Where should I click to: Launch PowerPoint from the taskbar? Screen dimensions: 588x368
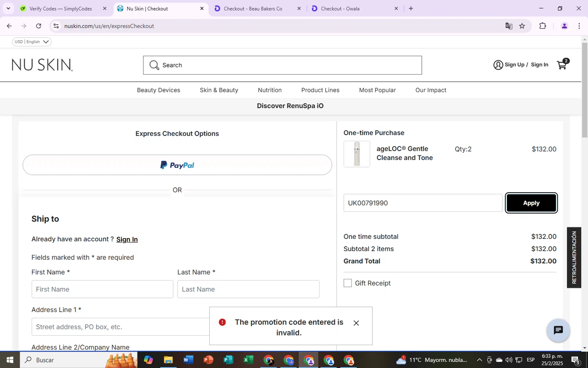pos(208,360)
